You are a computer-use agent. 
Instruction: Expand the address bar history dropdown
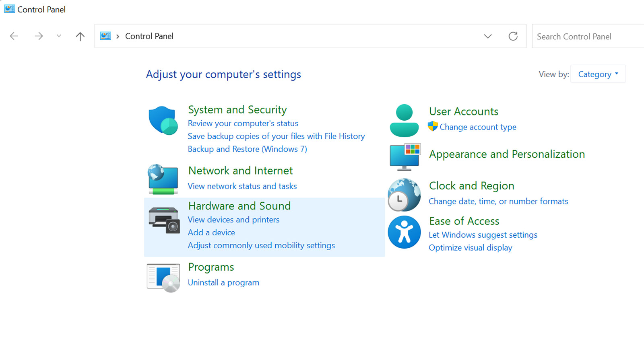[x=488, y=36]
